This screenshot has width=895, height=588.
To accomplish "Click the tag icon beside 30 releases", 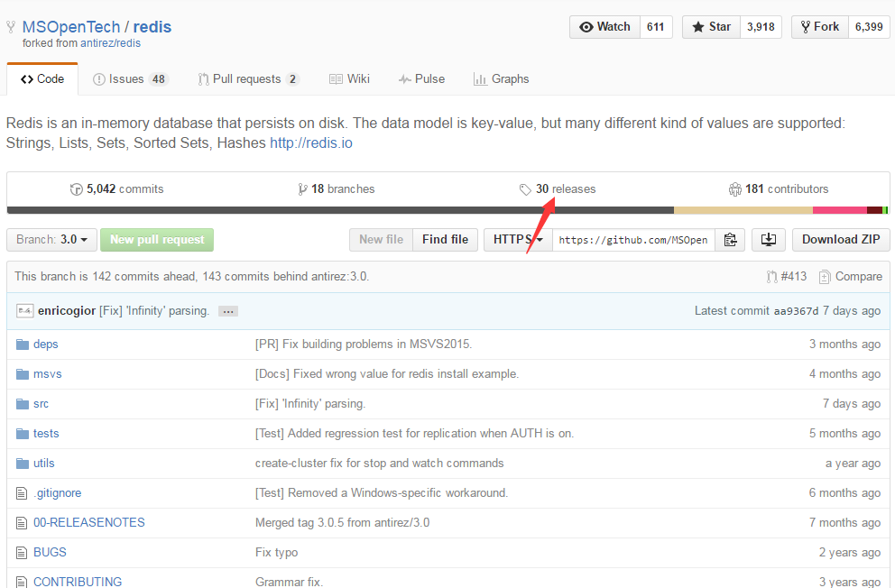I will [x=525, y=188].
